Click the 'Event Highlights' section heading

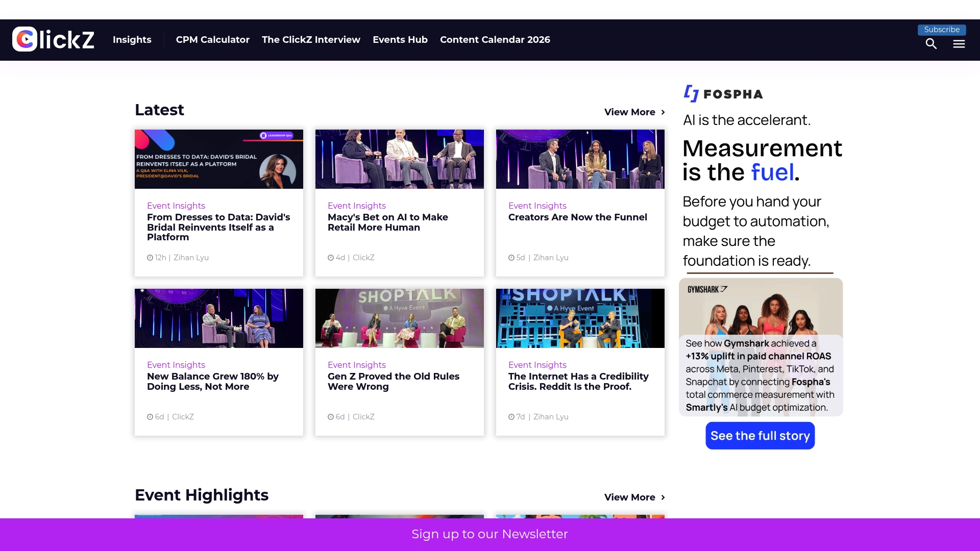click(x=202, y=495)
